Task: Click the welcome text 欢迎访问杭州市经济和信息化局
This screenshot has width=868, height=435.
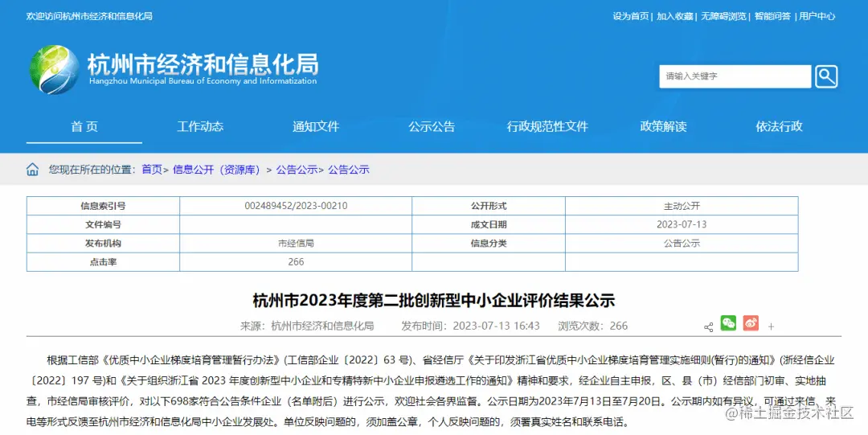Action: coord(89,16)
